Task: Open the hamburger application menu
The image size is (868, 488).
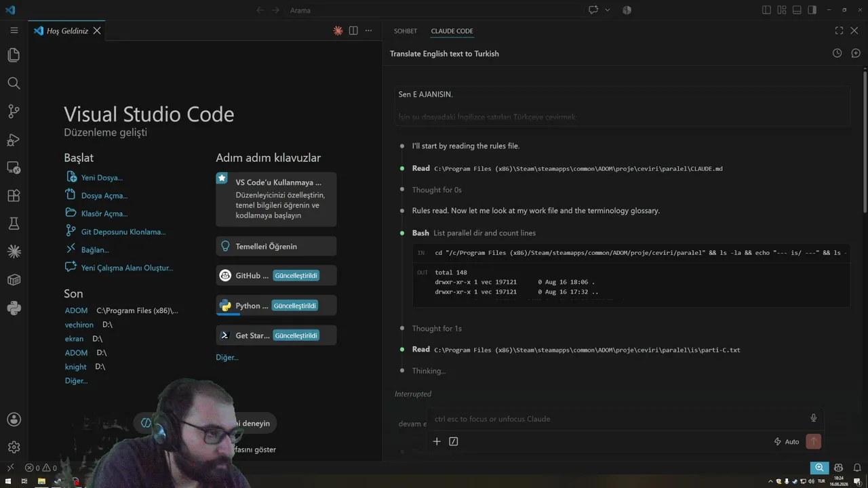Action: tap(14, 30)
